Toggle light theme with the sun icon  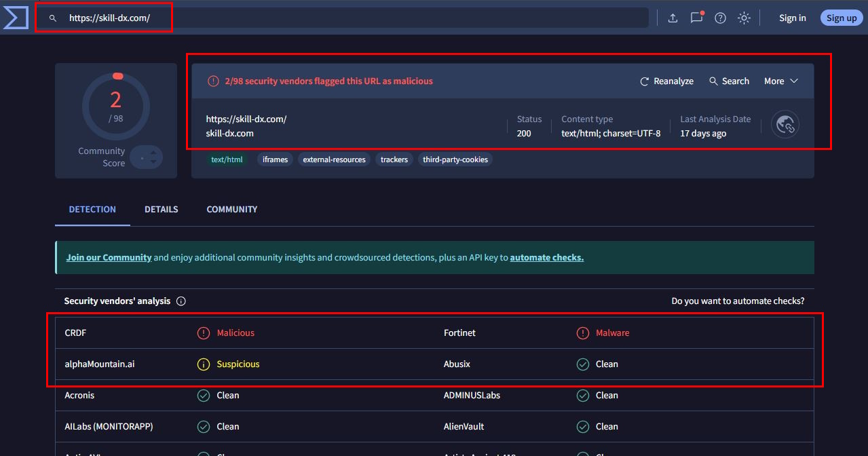(x=744, y=18)
